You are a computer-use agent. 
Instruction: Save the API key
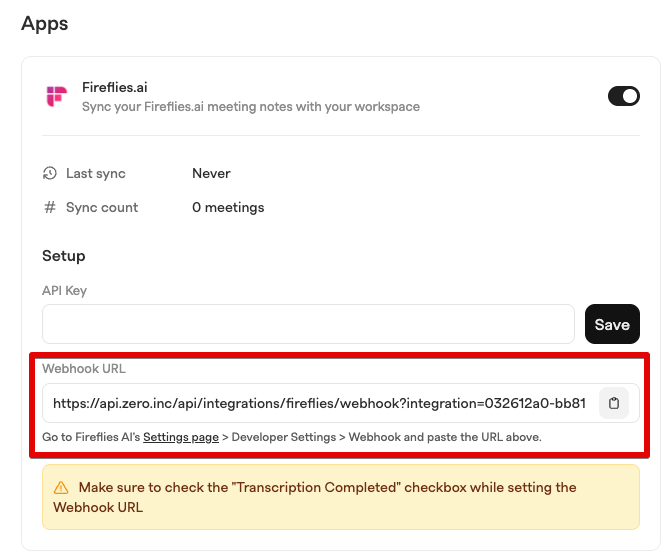tap(612, 324)
